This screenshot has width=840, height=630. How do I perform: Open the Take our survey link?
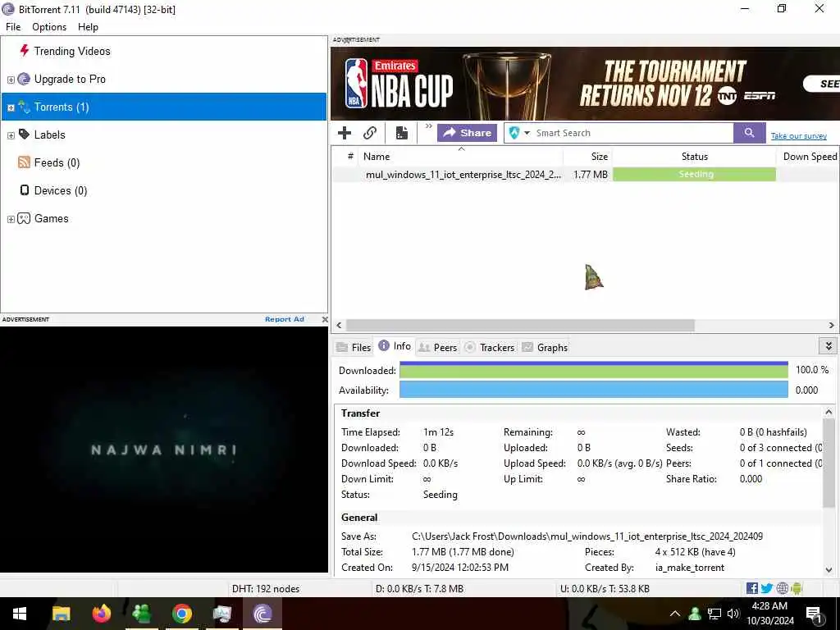click(x=799, y=136)
